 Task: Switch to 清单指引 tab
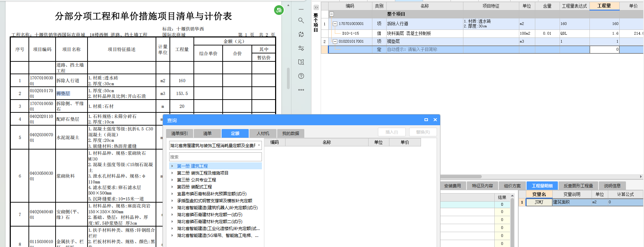[179, 133]
